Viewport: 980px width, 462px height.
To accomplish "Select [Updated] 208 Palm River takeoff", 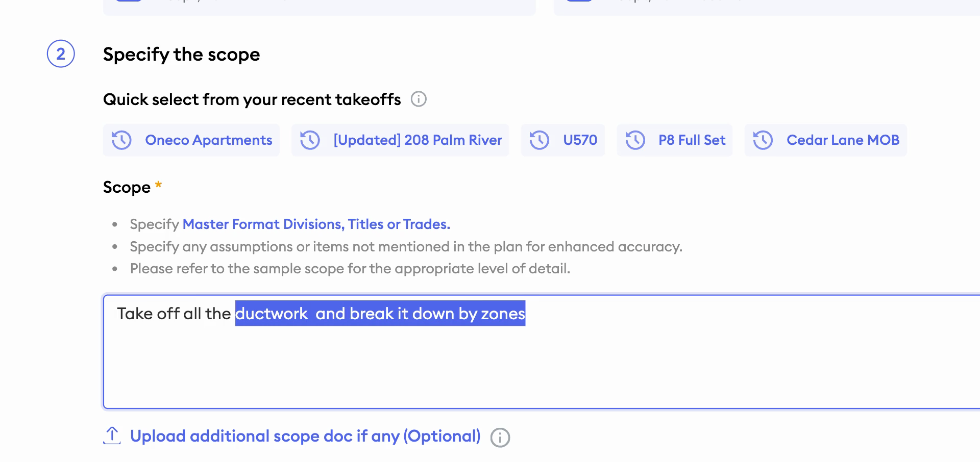I will 418,140.
